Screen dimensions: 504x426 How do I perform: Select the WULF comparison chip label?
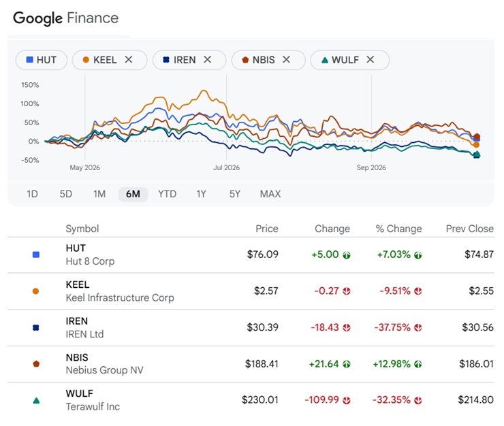point(345,60)
